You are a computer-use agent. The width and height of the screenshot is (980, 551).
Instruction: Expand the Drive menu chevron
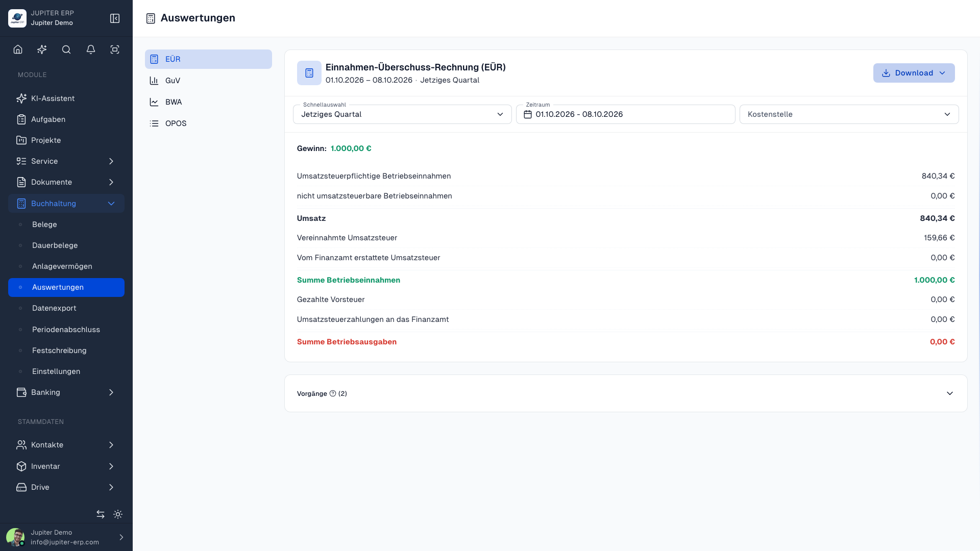(111, 487)
